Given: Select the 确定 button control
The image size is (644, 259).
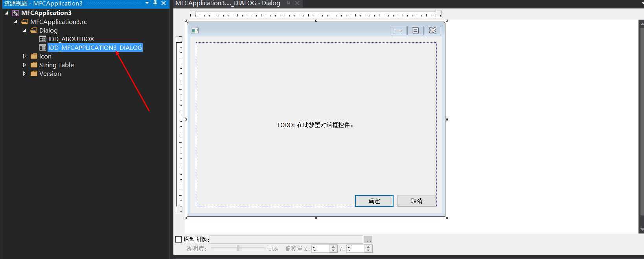Looking at the screenshot, I should point(374,201).
